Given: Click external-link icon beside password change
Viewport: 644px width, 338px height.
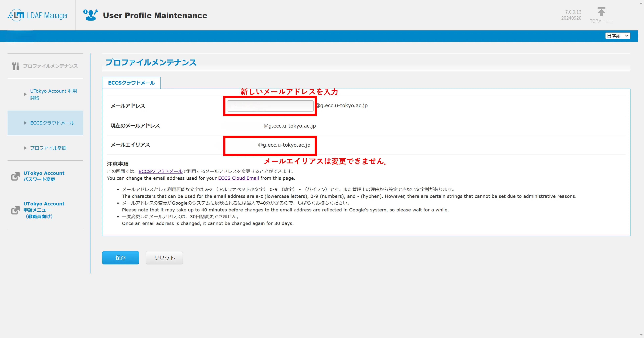Looking at the screenshot, I should tap(15, 176).
